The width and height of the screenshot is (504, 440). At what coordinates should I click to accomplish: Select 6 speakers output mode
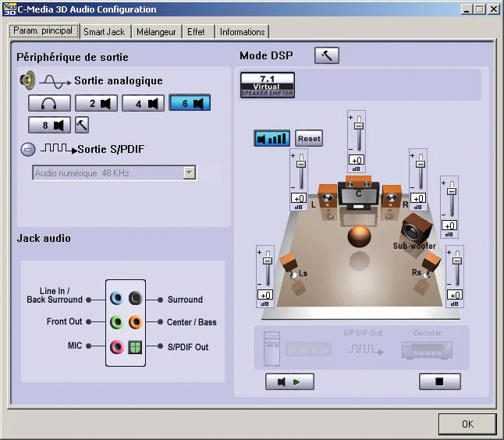pos(190,103)
